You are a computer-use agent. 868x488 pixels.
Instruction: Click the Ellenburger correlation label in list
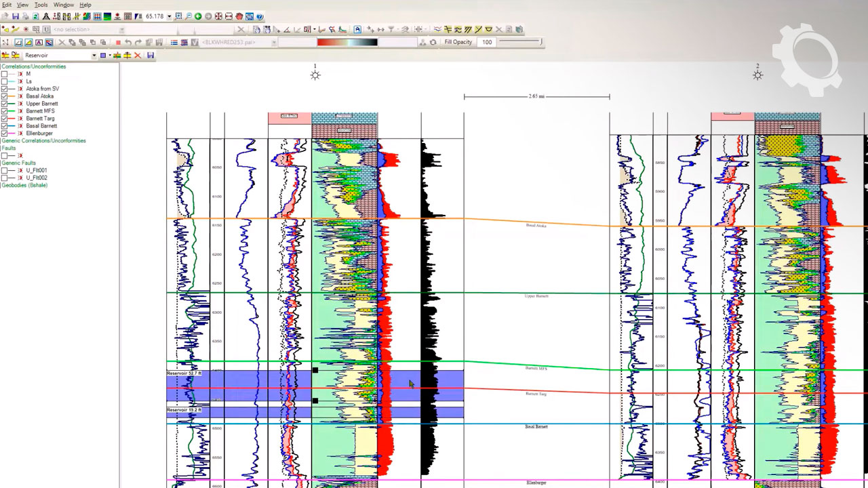tap(39, 134)
